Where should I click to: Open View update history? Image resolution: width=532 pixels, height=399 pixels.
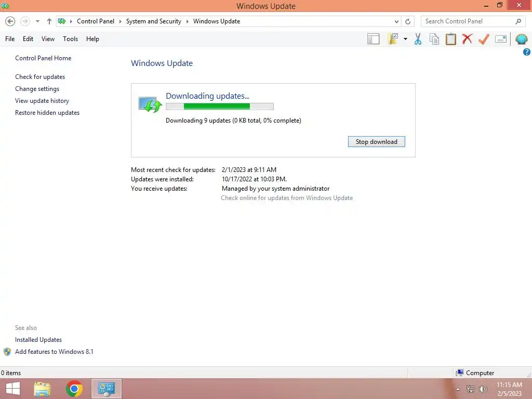point(42,101)
